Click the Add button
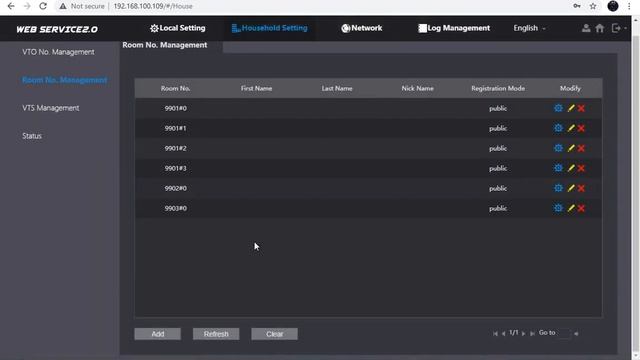 (158, 334)
